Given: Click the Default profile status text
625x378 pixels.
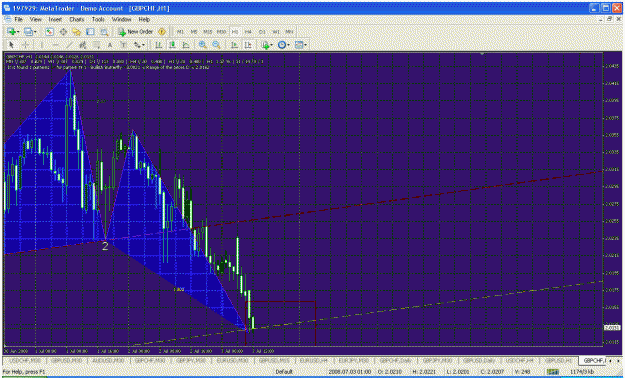Looking at the screenshot, I should point(284,372).
